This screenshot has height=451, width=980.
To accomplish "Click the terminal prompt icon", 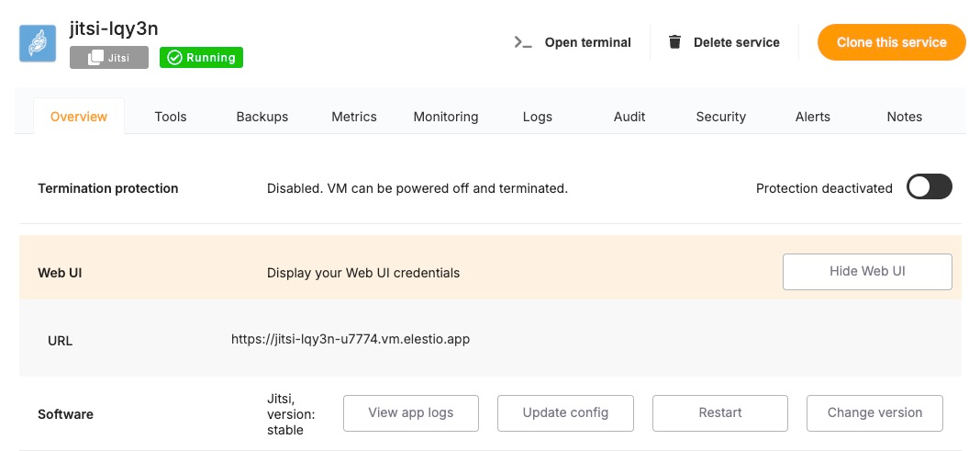I will click(x=522, y=42).
